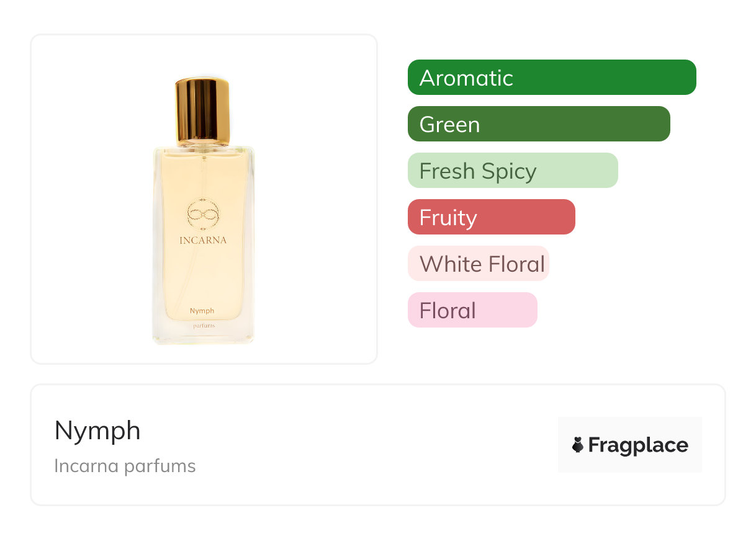Click the parfums text at the bottle base

[x=203, y=326]
